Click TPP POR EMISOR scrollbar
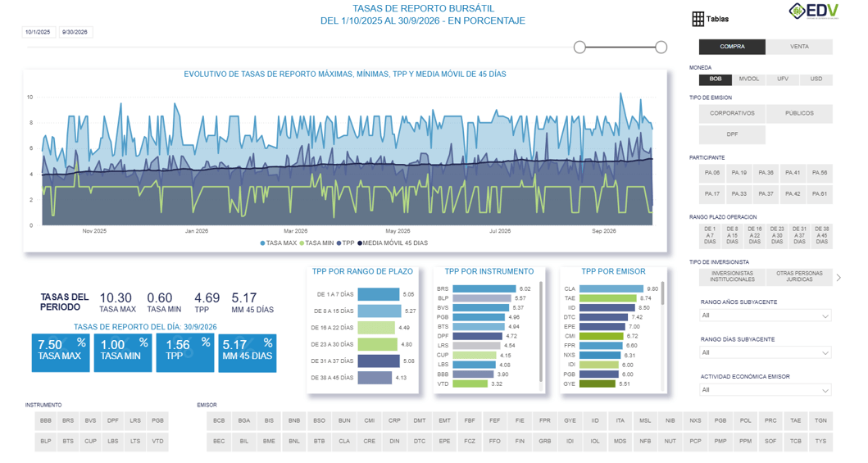 [662, 293]
